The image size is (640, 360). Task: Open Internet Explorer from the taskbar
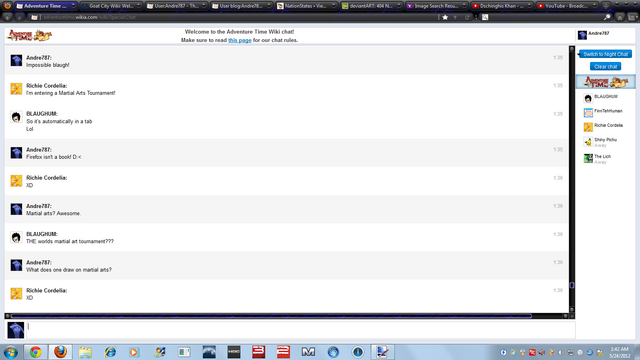[x=110, y=352]
